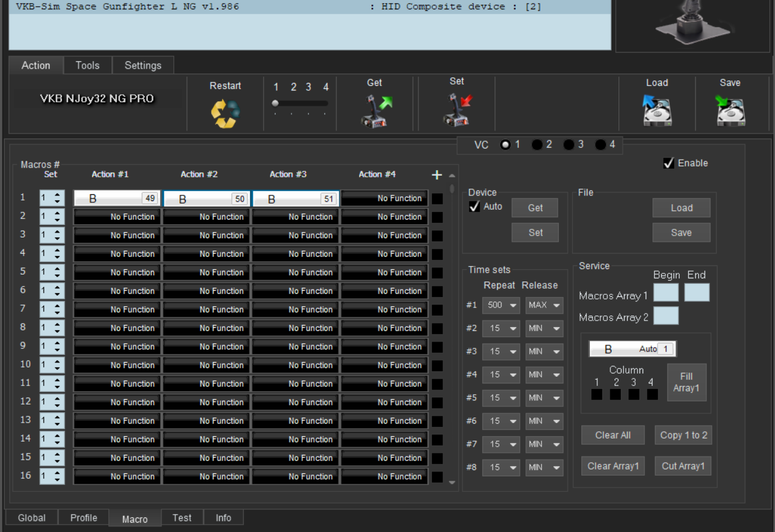The image size is (775, 532).
Task: Open the Tools tab
Action: pyautogui.click(x=87, y=66)
